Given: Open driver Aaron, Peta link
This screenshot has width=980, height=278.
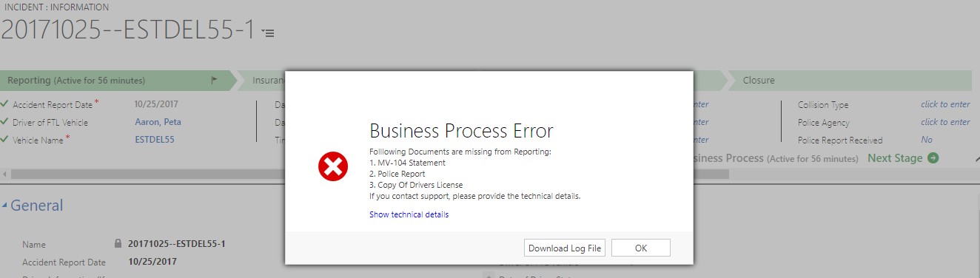Looking at the screenshot, I should pos(158,122).
